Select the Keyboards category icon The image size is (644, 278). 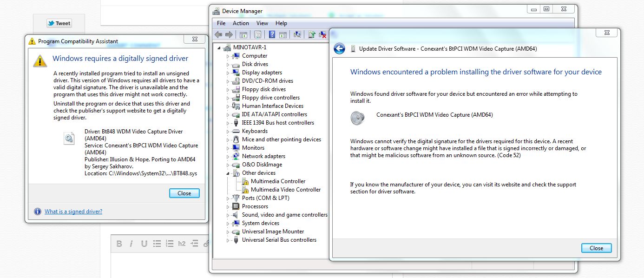tap(236, 131)
